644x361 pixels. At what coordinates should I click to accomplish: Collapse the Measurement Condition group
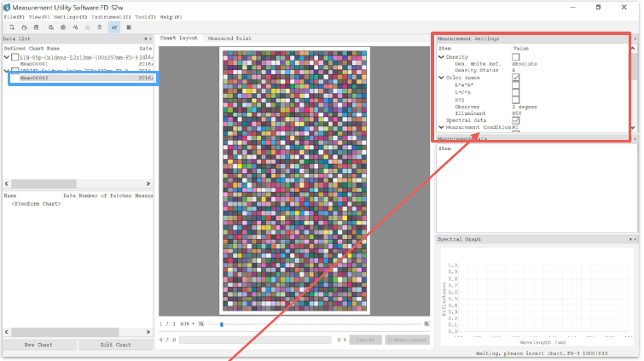(x=441, y=127)
